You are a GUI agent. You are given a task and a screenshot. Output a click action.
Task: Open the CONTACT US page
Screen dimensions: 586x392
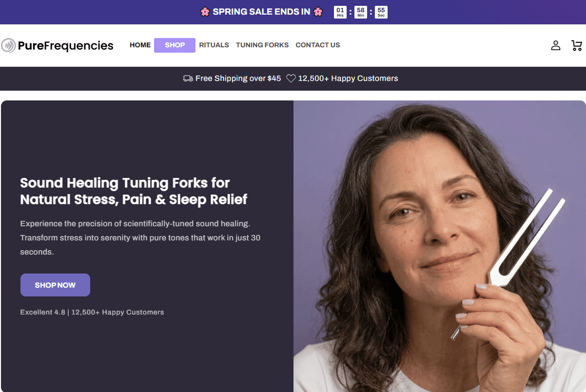tap(317, 45)
